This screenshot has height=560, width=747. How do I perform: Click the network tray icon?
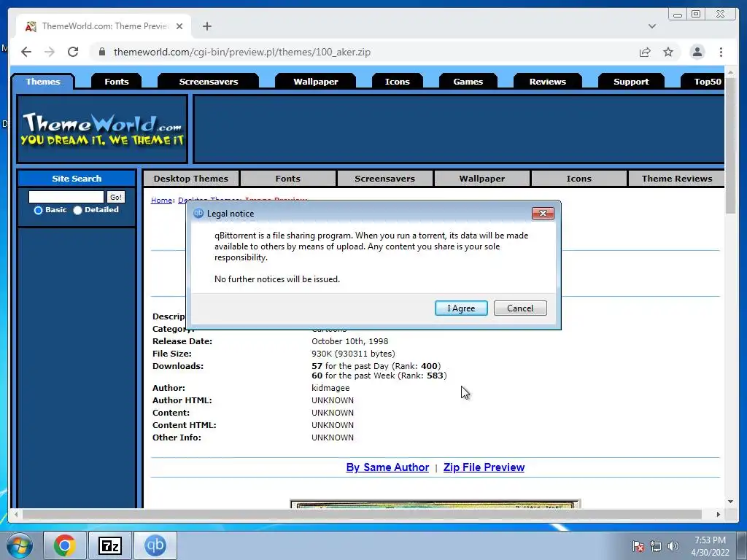(656, 546)
